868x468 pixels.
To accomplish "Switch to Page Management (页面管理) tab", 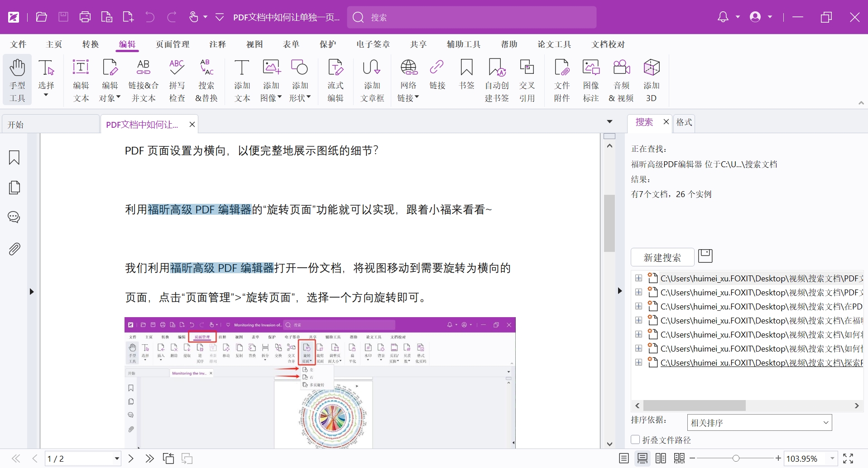I will tap(173, 44).
